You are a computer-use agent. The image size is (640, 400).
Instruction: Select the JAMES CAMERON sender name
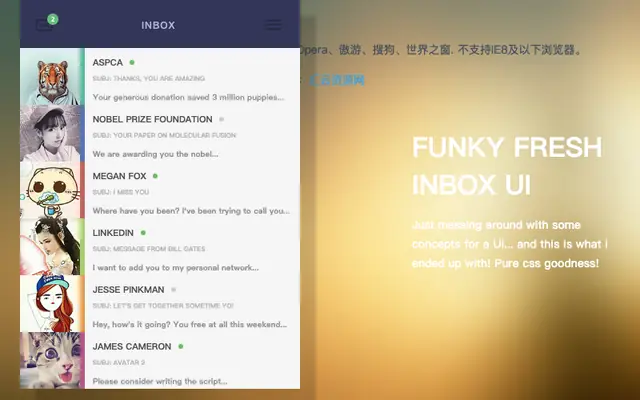(132, 346)
